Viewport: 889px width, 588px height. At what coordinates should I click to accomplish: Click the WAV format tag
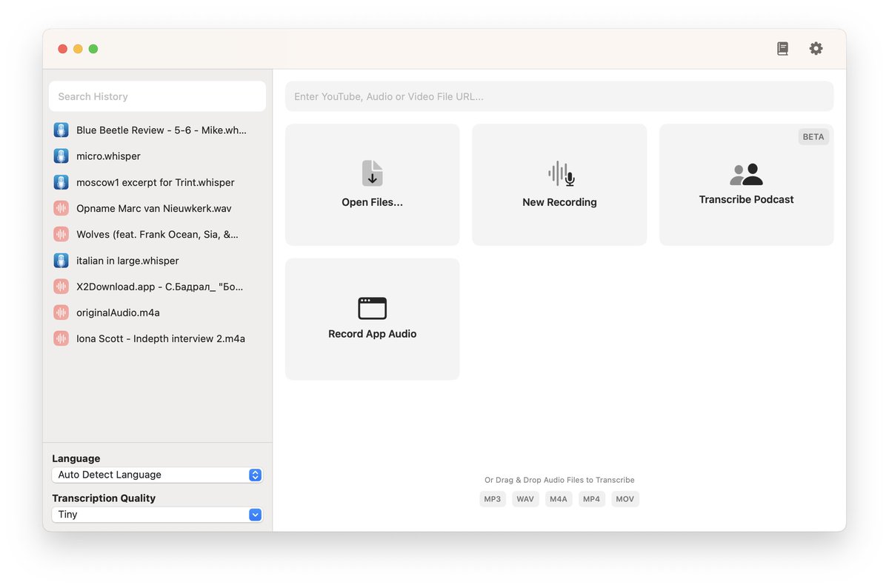tap(525, 499)
